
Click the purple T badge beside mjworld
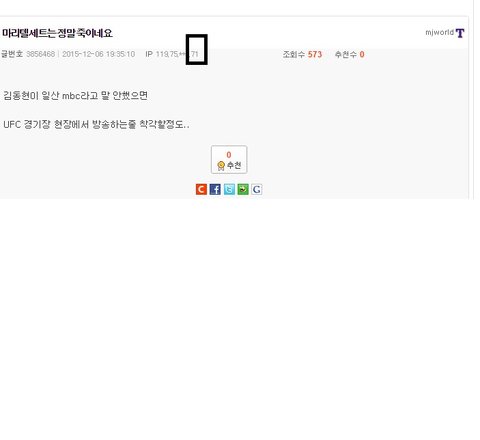pyautogui.click(x=460, y=33)
